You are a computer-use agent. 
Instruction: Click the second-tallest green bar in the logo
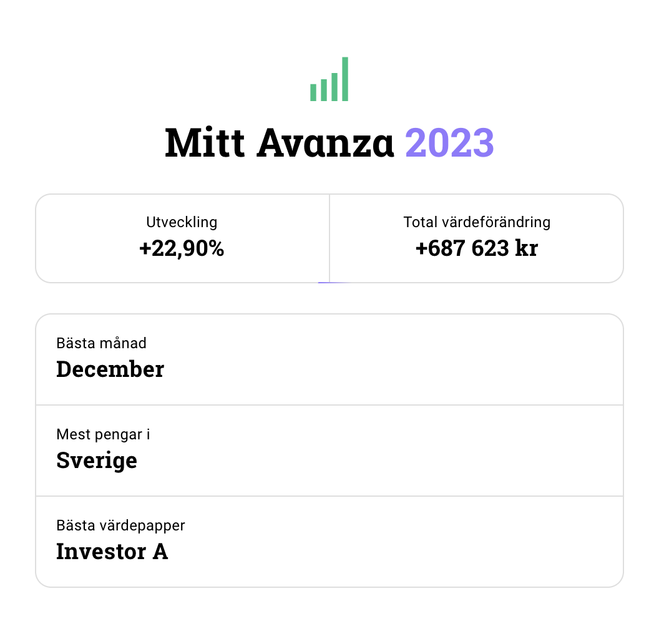tap(334, 87)
